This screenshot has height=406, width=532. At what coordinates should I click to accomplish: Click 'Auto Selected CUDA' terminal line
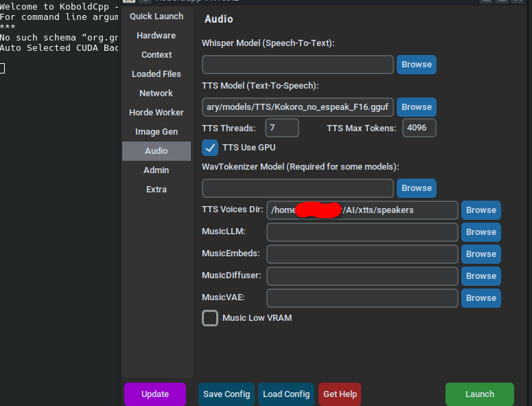coord(59,48)
